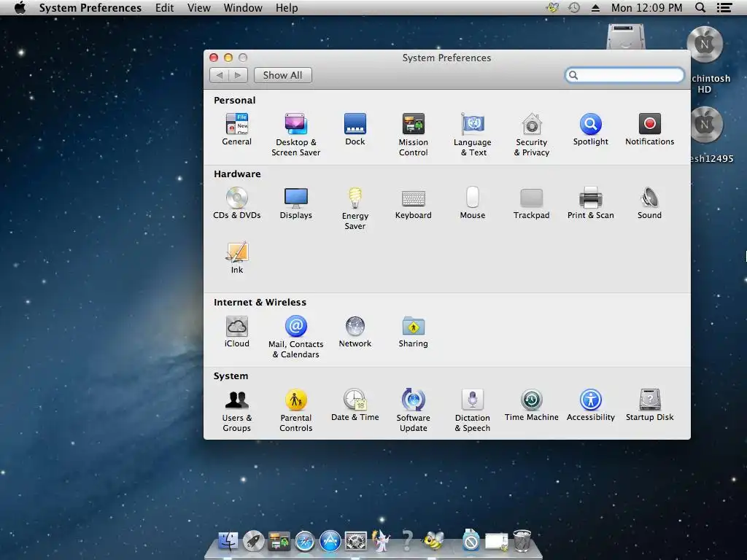Open the Apple menu

point(20,7)
